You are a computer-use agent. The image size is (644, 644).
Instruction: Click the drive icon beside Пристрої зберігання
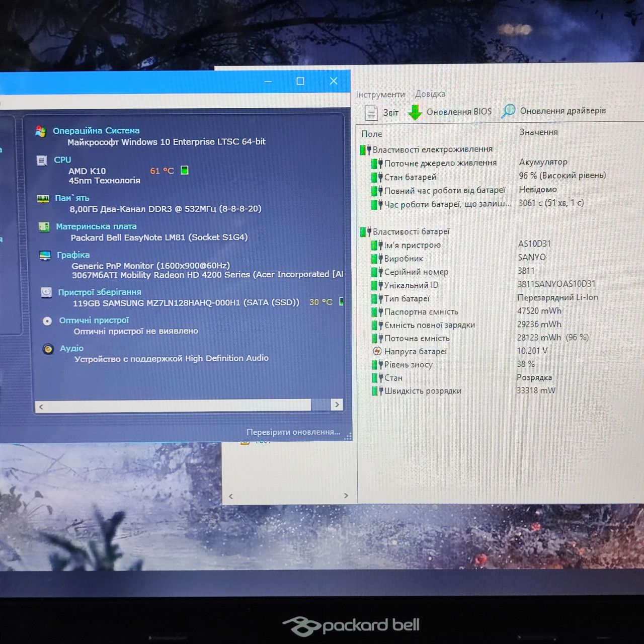[x=46, y=292]
